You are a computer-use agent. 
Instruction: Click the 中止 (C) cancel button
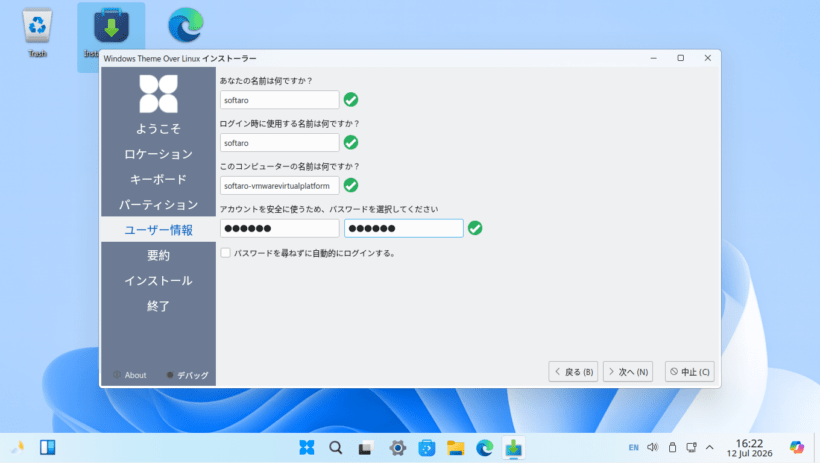point(690,371)
